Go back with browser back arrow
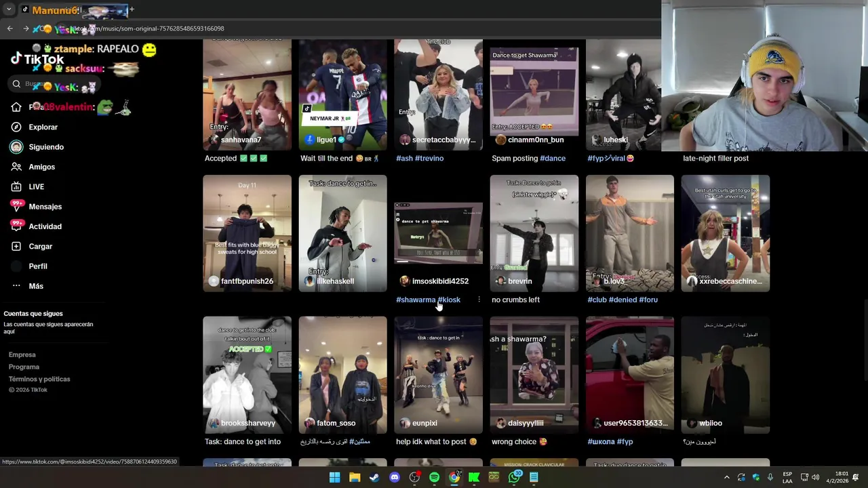The height and width of the screenshot is (488, 868). point(9,28)
